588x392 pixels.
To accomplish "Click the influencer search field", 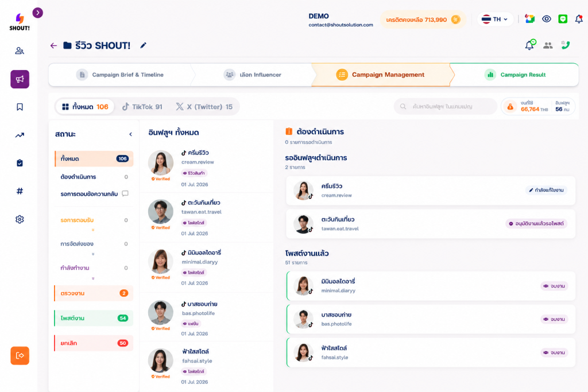I will [445, 106].
